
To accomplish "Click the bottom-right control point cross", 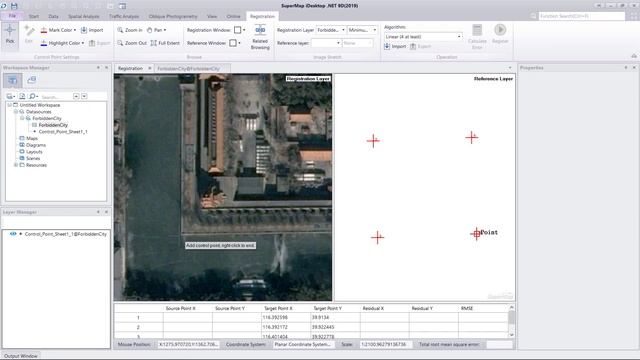I will tap(476, 234).
